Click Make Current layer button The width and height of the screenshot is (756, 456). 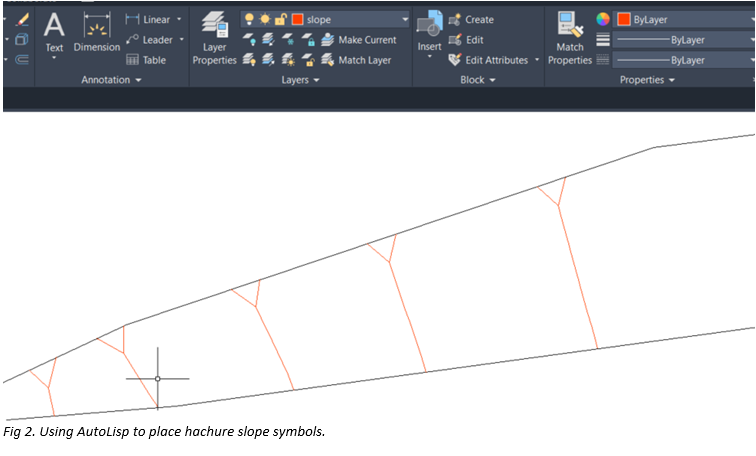359,40
